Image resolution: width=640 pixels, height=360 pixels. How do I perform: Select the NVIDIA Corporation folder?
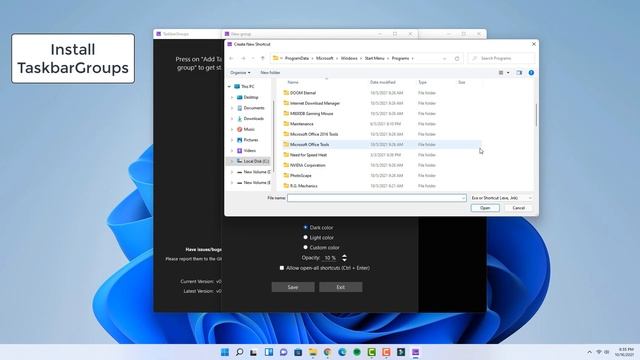click(307, 165)
